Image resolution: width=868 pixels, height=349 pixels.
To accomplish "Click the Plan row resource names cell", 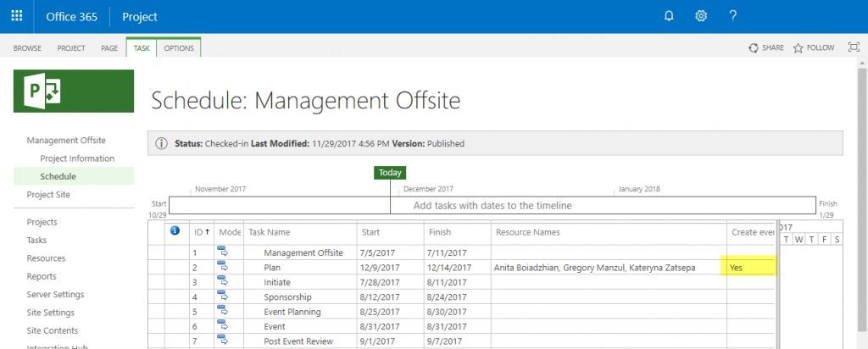I will [609, 267].
